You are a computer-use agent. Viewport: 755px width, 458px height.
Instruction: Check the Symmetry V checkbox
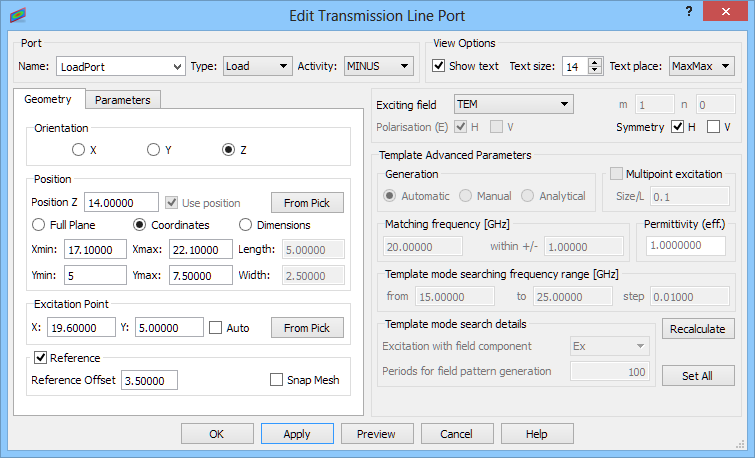tap(713, 127)
